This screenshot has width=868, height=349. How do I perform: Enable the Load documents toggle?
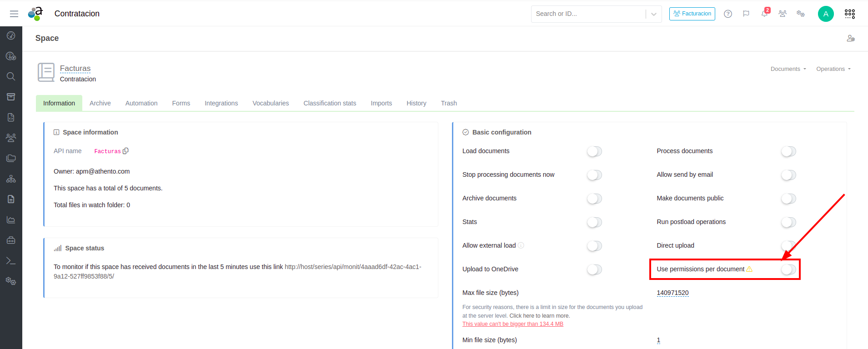pos(594,151)
